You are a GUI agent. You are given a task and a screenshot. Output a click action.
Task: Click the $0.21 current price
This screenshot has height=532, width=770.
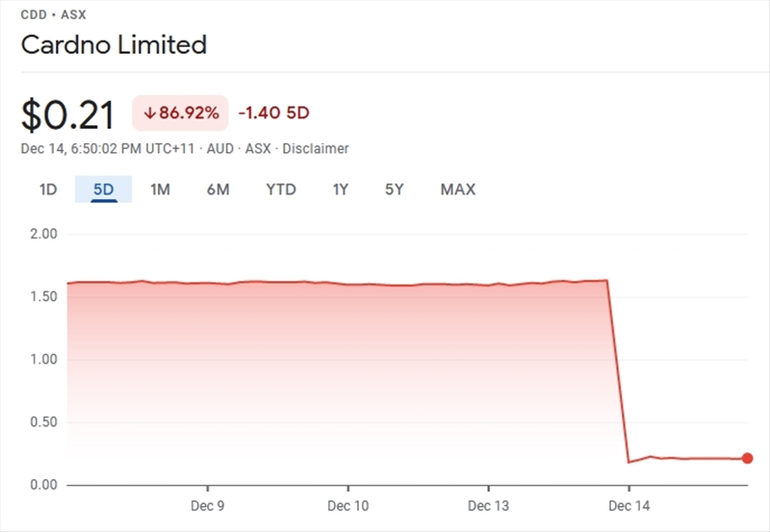67,114
